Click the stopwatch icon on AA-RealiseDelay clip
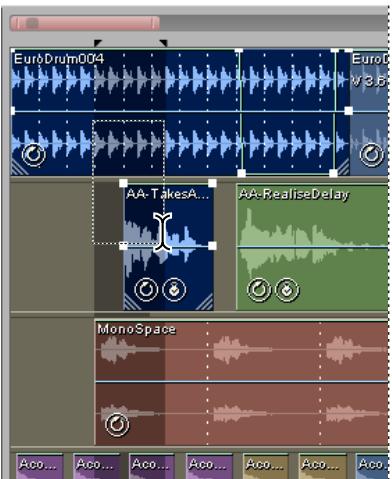The height and width of the screenshot is (479, 392). 287,289
